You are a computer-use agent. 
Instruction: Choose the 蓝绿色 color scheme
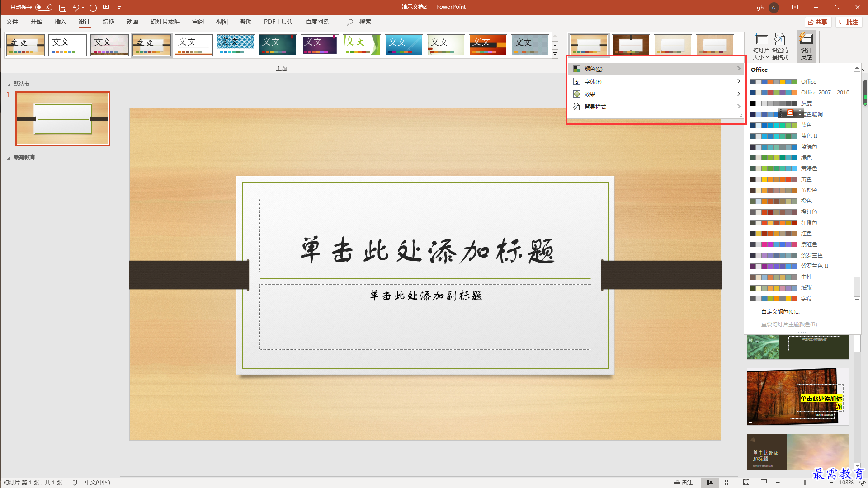click(799, 147)
